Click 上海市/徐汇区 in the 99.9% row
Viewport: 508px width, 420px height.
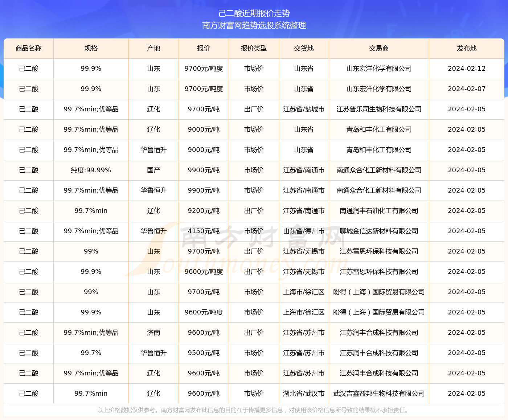(304, 312)
